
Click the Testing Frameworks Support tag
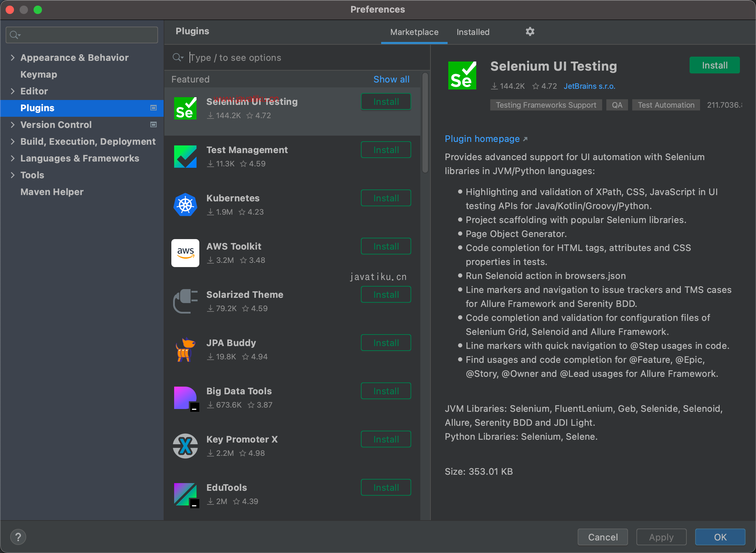tap(546, 105)
